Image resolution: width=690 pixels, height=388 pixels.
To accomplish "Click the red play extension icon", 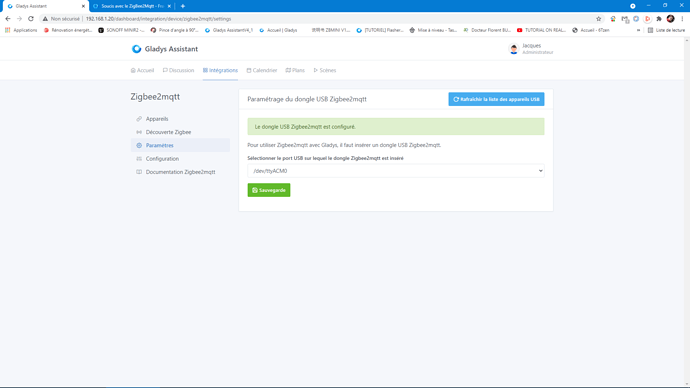I will (x=647, y=19).
